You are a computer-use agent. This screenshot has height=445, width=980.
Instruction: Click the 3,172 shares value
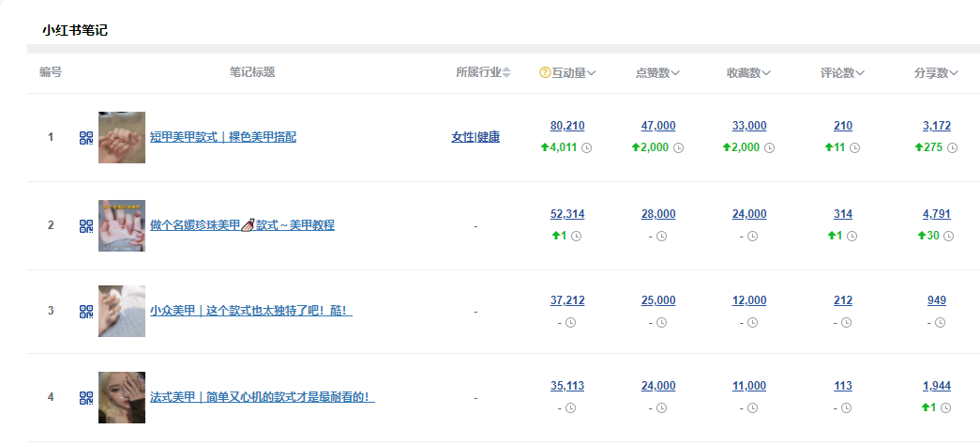pos(937,126)
